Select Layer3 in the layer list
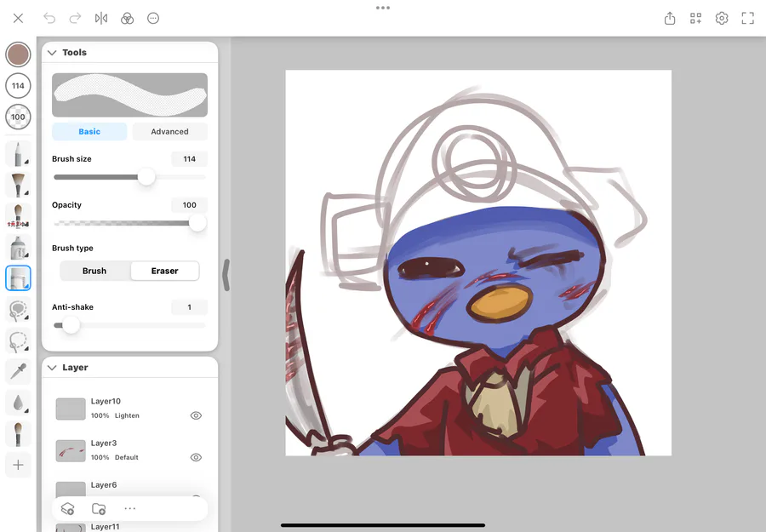Screen dimensions: 766x532 coord(129,450)
